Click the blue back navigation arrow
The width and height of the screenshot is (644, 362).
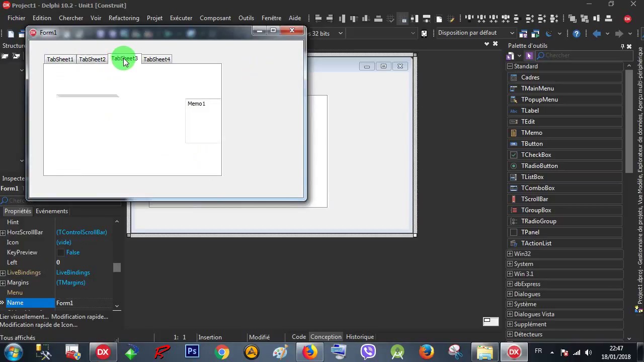(597, 33)
